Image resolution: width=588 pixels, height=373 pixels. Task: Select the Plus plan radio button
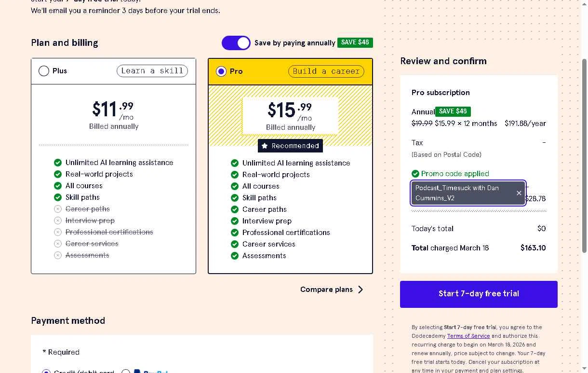[44, 71]
